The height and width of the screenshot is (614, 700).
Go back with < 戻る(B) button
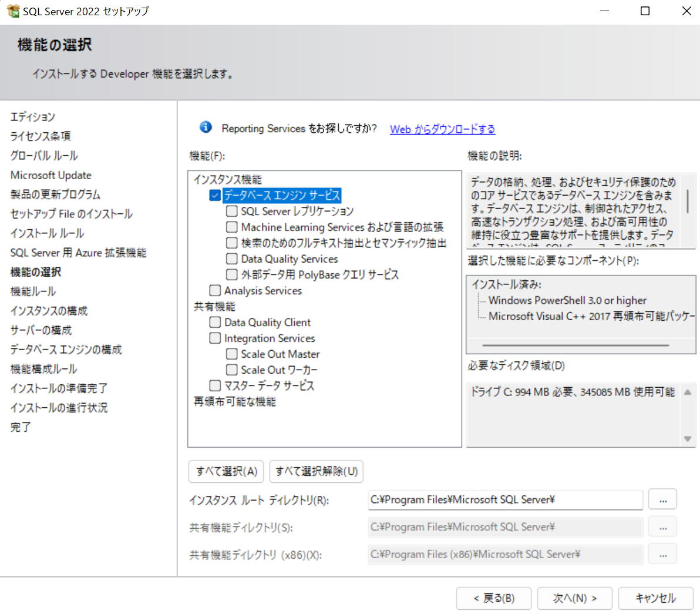pos(494,598)
